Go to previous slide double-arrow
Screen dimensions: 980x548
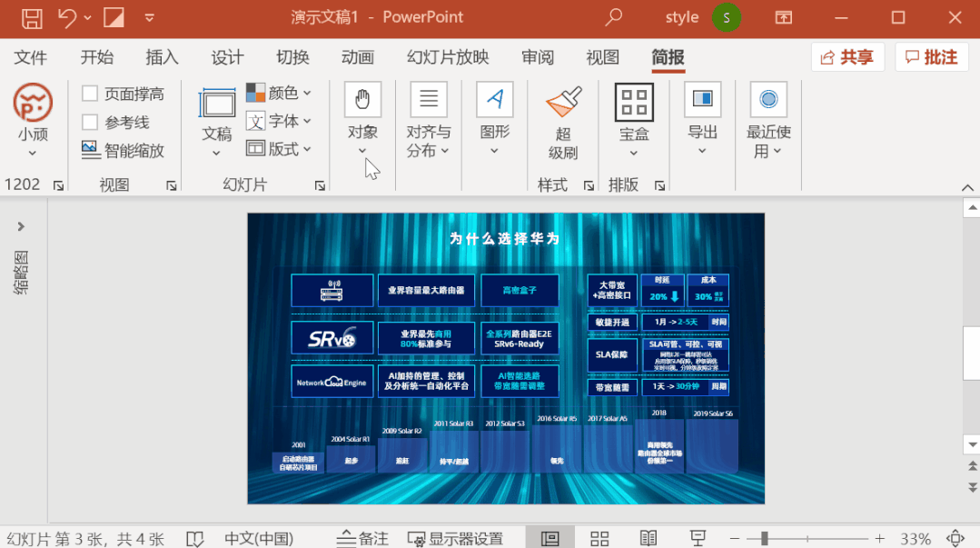coord(972,466)
